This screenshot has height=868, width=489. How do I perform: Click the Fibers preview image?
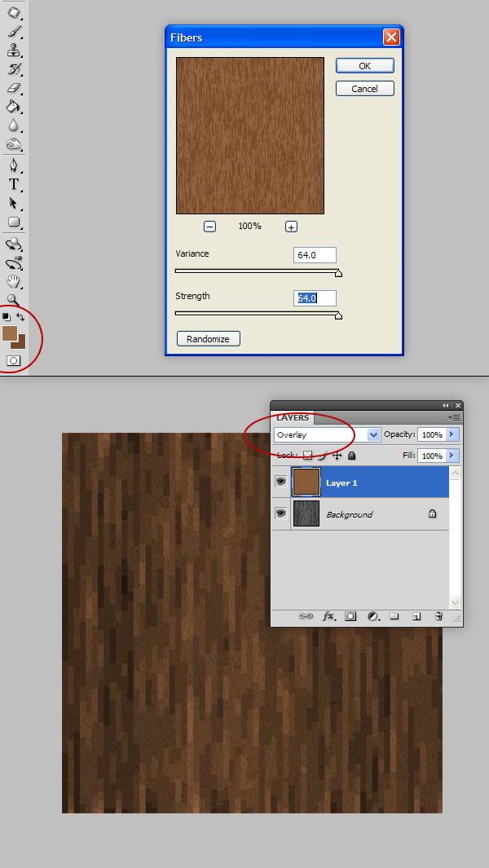[x=250, y=135]
